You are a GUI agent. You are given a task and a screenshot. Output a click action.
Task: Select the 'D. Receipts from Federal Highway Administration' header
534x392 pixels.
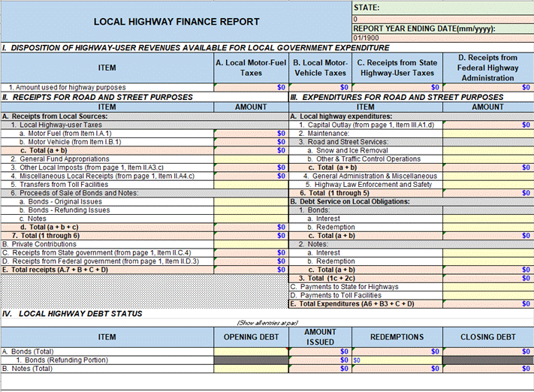point(488,68)
